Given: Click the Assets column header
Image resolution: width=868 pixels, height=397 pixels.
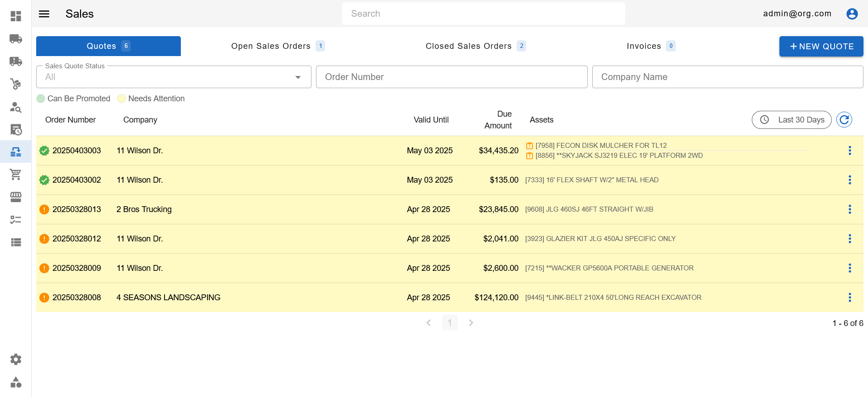Looking at the screenshot, I should [x=542, y=120].
